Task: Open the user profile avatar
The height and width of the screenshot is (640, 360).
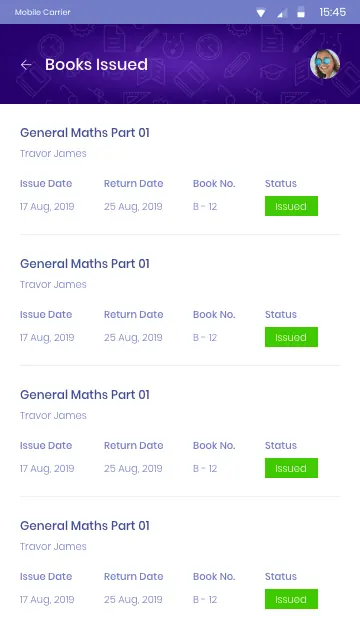Action: click(325, 64)
